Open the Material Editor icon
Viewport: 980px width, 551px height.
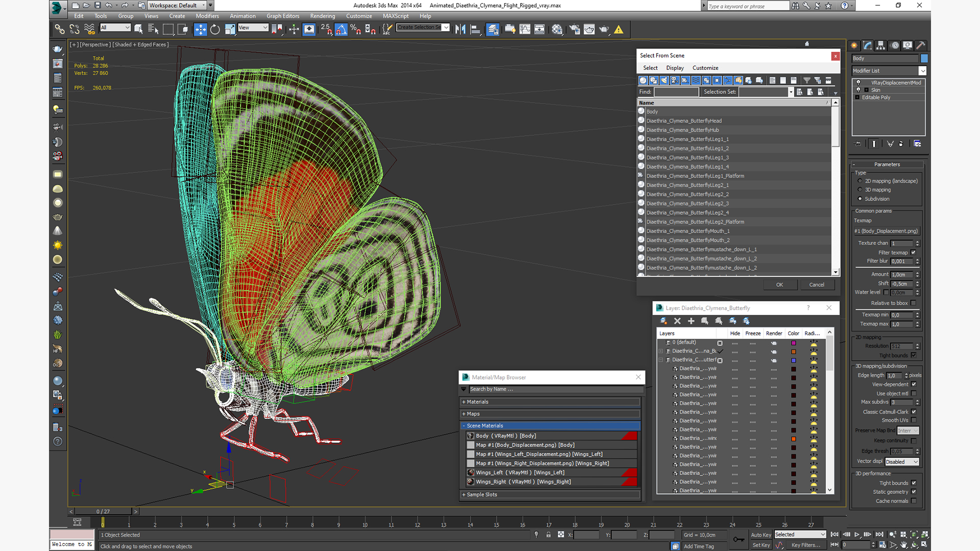tap(557, 30)
